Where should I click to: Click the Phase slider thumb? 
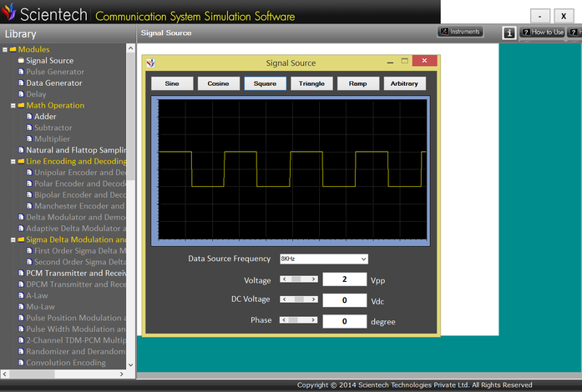coord(293,319)
